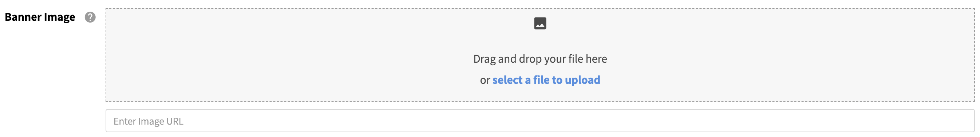This screenshot has width=980, height=137.
Task: Click the dark mountain image icon
Action: (540, 23)
